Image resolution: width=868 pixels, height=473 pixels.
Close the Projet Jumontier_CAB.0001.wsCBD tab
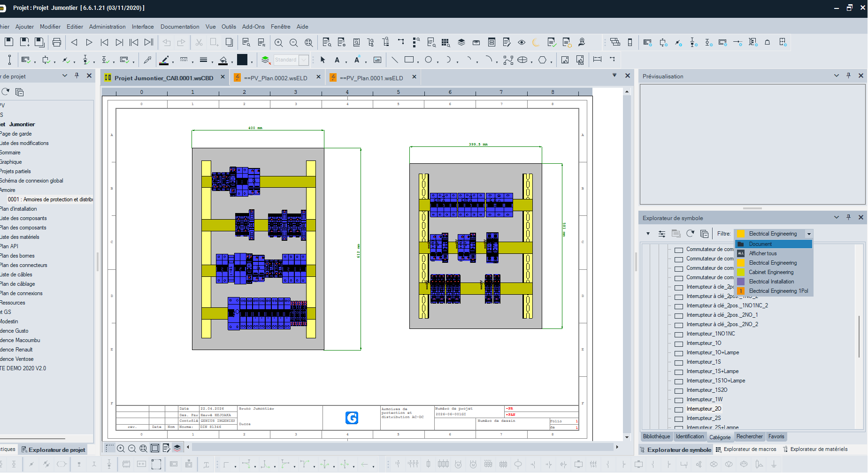point(223,77)
